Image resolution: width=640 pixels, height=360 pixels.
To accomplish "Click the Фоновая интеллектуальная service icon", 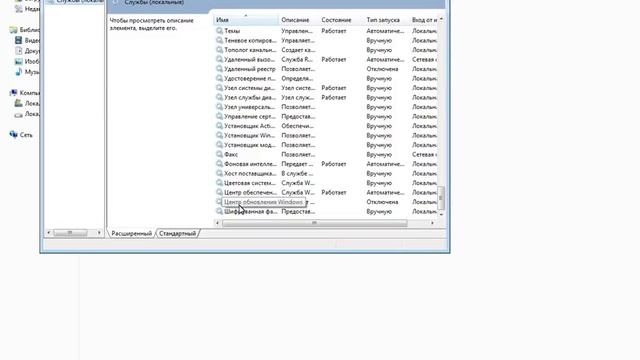I will [x=219, y=164].
